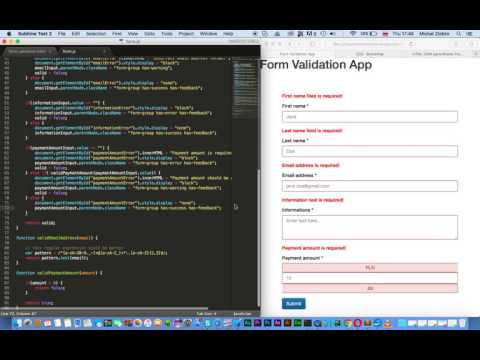Image resolution: width=480 pixels, height=360 pixels.
Task: Switch to the second Sublime file tab
Action: pyautogui.click(x=83, y=51)
